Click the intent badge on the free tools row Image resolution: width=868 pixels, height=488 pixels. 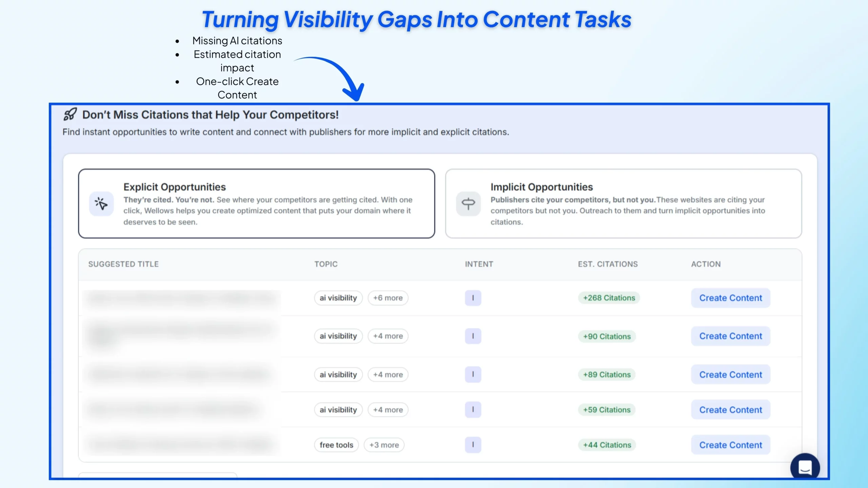coord(473,445)
